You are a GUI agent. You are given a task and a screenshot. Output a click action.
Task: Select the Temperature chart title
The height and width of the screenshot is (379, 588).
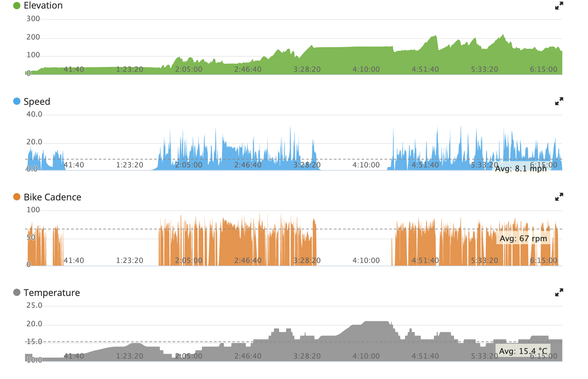52,293
